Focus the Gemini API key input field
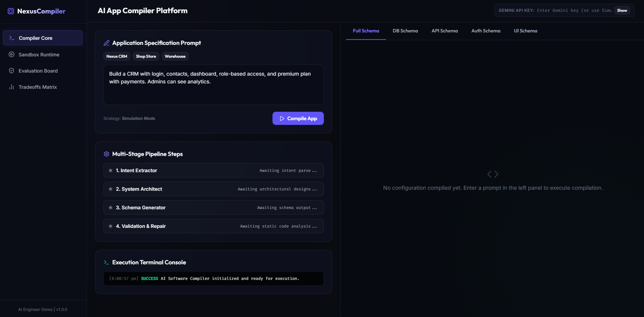The image size is (644, 317). pyautogui.click(x=574, y=10)
